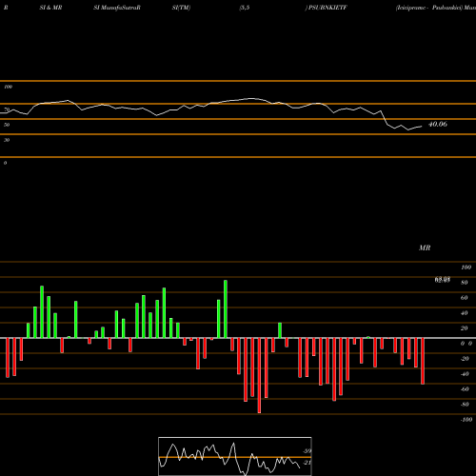The height and width of the screenshot is (476, 476).
Task: Click the tallest green MR bar
Action: pos(226,309)
